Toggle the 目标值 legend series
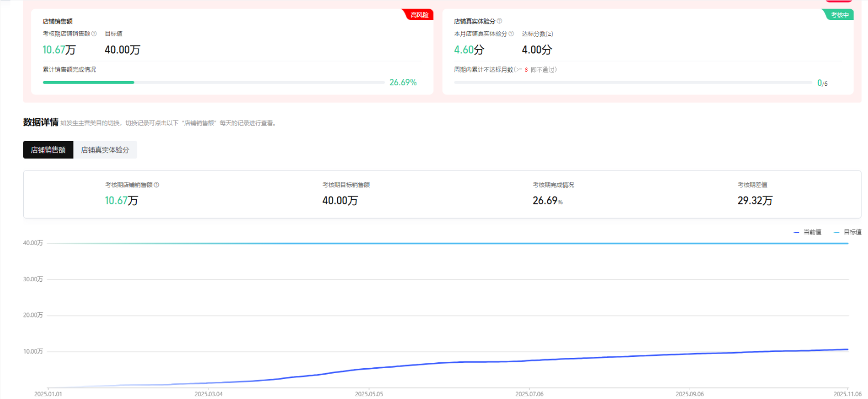Screen dimensions: 868x399 847,232
